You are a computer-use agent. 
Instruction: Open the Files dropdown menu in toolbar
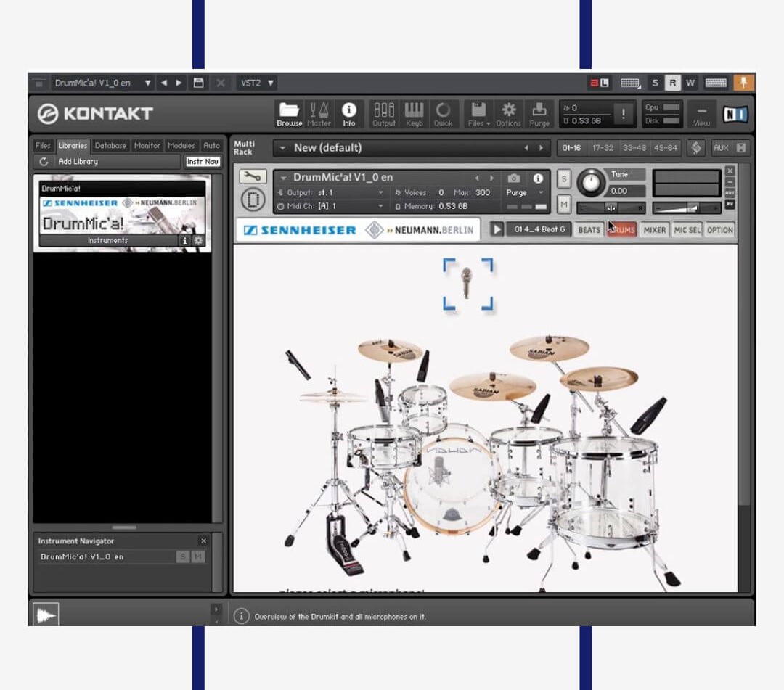pos(478,113)
